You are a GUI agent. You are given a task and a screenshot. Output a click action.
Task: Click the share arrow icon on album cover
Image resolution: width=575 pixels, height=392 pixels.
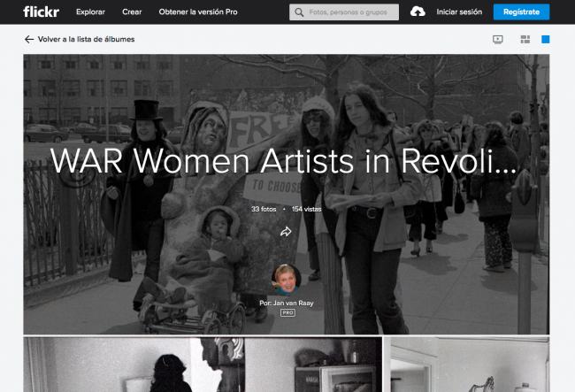click(287, 232)
